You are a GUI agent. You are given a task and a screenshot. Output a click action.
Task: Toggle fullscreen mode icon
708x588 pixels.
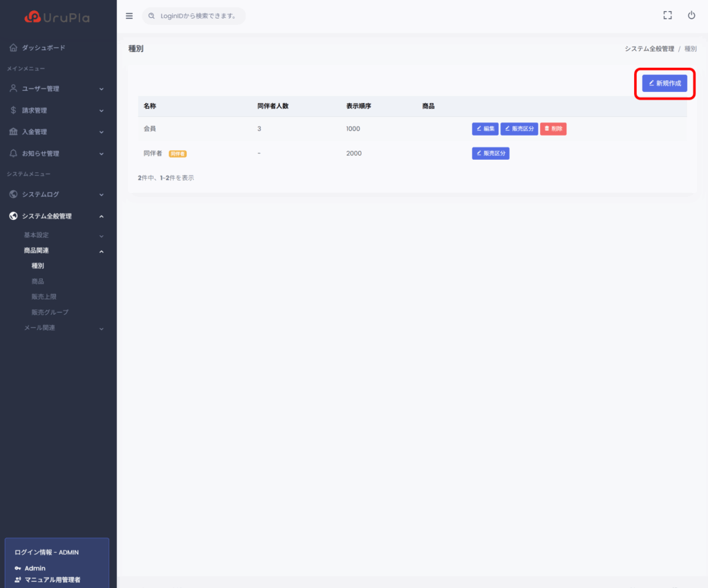click(667, 15)
